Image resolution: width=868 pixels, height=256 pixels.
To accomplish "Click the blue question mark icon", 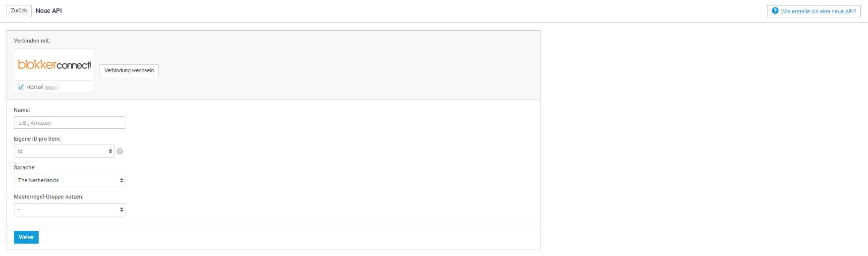I will (775, 11).
